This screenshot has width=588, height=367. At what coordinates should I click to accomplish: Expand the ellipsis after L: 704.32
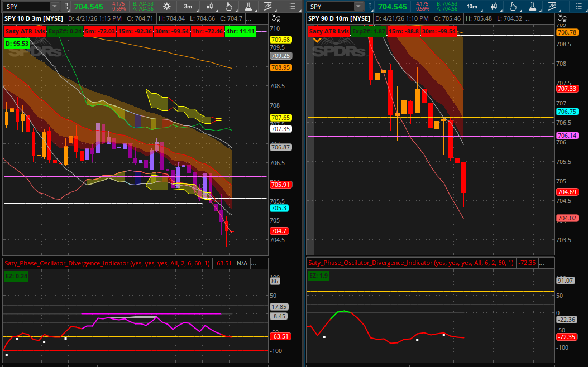(528, 19)
